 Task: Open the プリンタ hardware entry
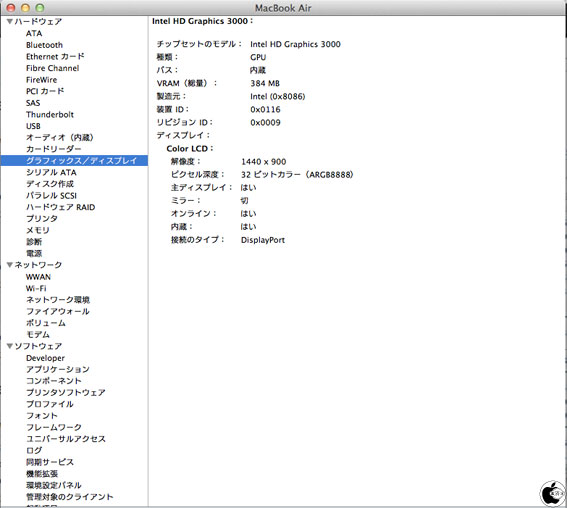point(42,219)
